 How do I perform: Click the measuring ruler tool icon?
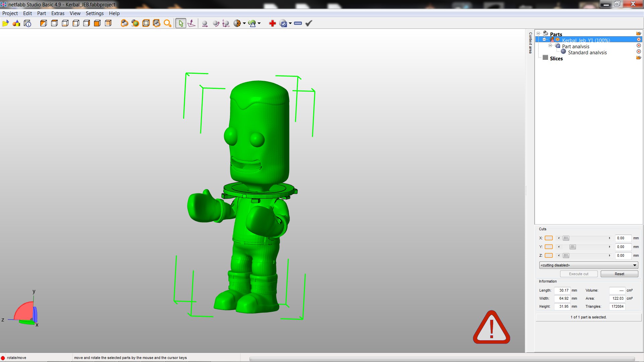click(298, 23)
